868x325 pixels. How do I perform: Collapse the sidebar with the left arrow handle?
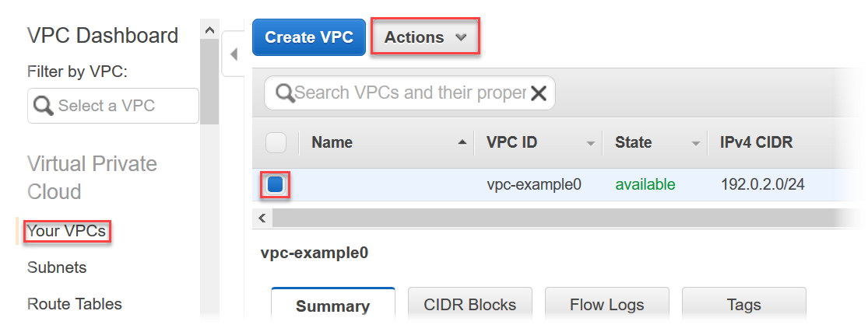pos(234,54)
